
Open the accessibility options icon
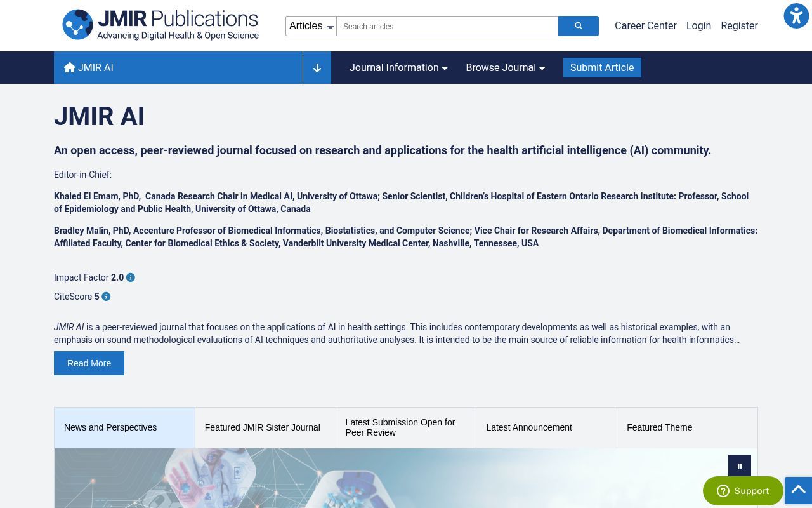(796, 16)
